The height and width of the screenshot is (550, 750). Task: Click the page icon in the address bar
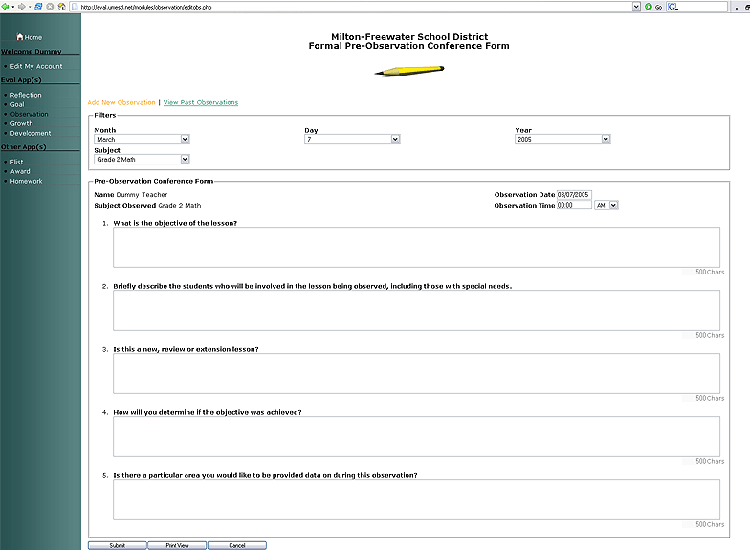click(75, 7)
